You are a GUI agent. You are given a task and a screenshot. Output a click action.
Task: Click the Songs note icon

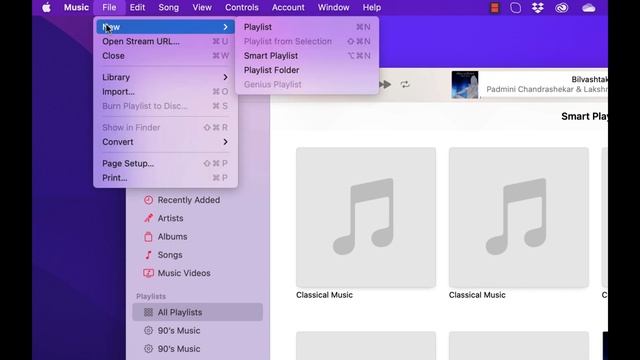pos(149,255)
